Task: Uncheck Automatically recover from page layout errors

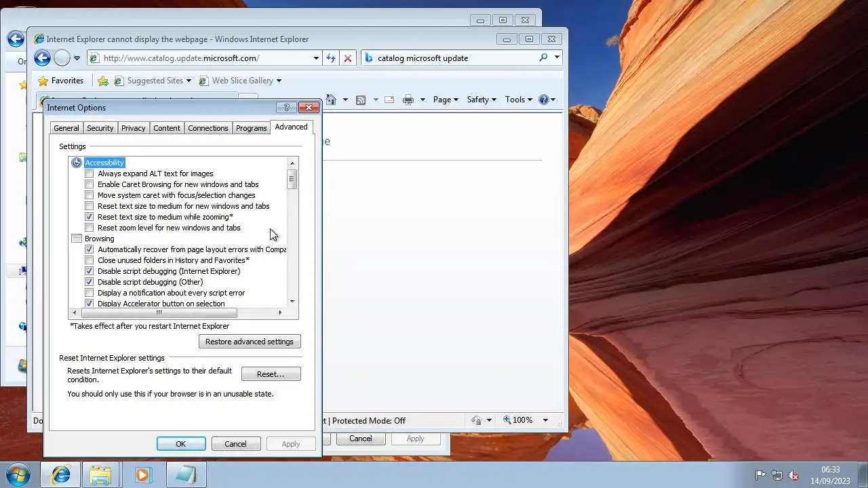Action: pyautogui.click(x=89, y=249)
